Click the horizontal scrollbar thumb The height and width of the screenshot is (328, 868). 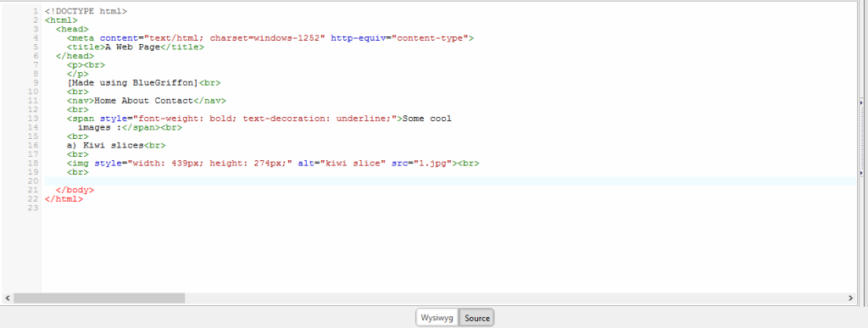coord(99,298)
